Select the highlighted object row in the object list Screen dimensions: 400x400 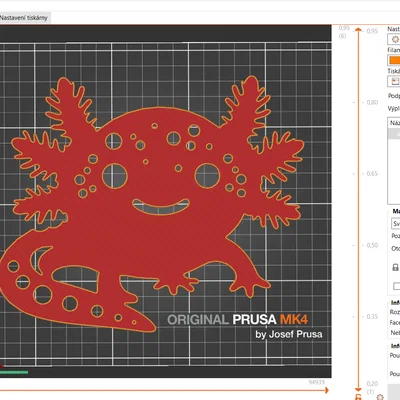click(x=394, y=134)
